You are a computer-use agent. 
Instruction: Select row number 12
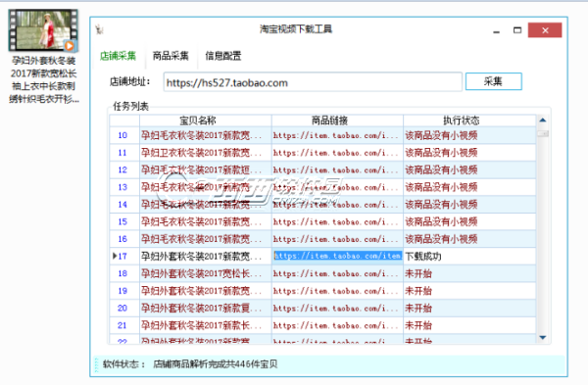click(124, 169)
